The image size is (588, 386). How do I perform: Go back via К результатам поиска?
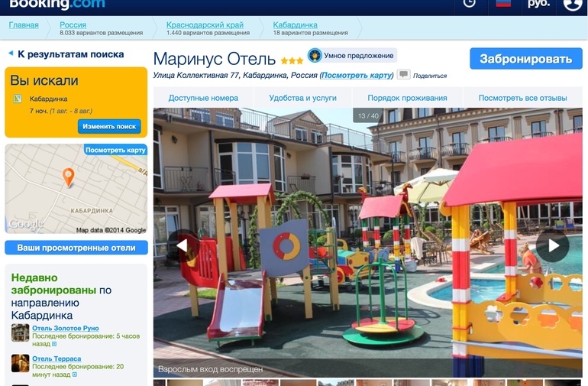coord(70,54)
